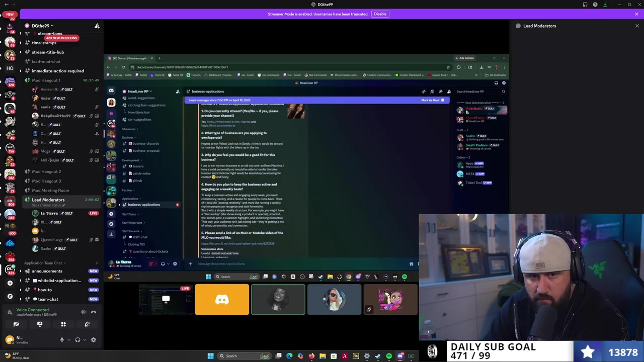644x362 pixels.
Task: Open Discover servers compass icon
Action: (10, 297)
